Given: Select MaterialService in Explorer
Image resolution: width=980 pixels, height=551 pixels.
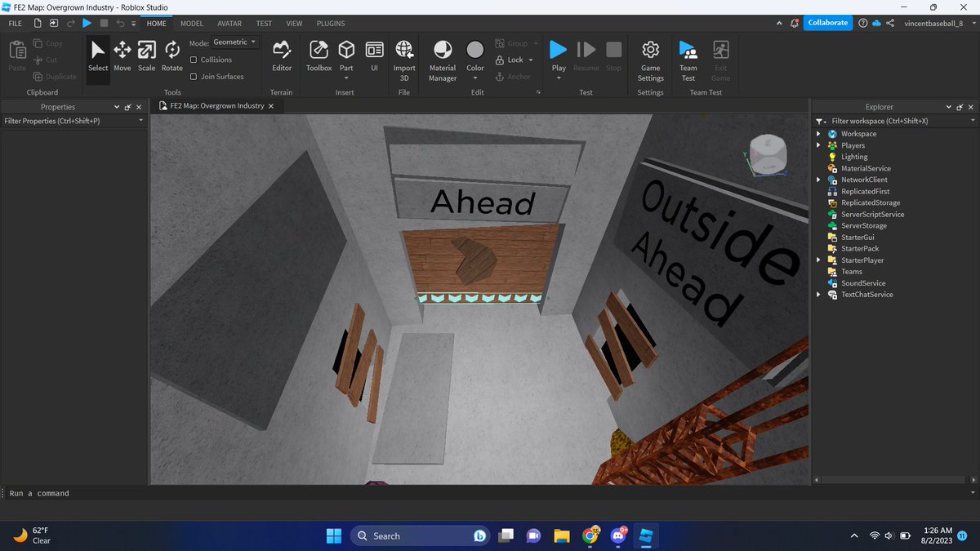Looking at the screenshot, I should 865,168.
